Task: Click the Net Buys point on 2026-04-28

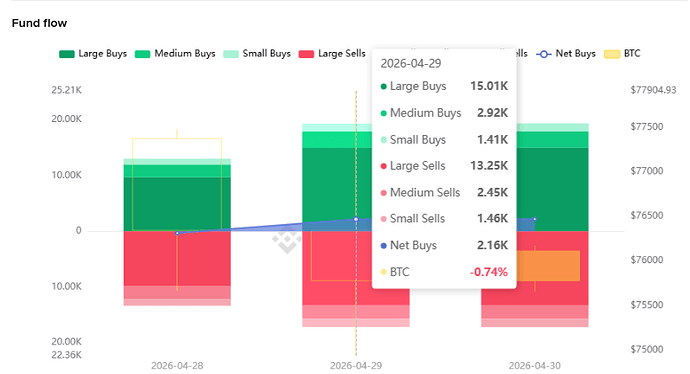Action: point(177,233)
